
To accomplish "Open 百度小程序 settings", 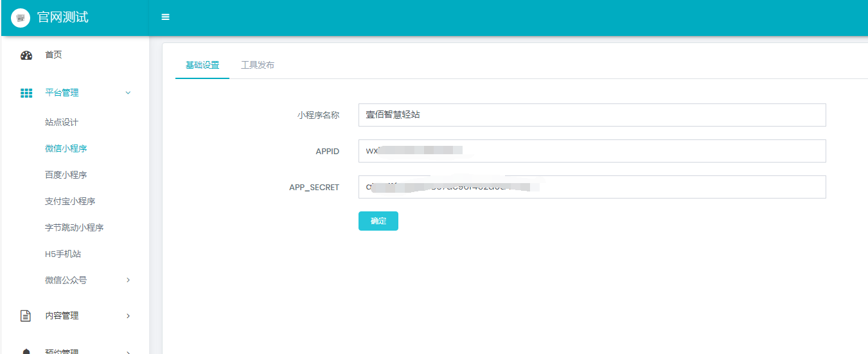I will coord(66,175).
